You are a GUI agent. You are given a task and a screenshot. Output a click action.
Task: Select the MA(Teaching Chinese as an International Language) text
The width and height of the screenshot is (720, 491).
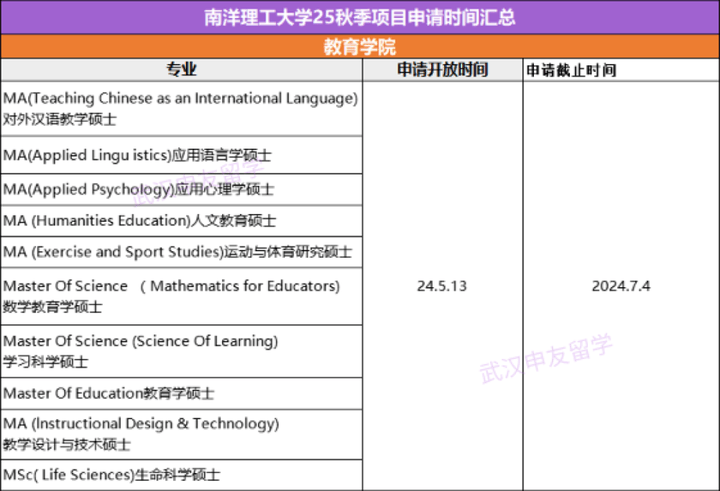tap(180, 98)
